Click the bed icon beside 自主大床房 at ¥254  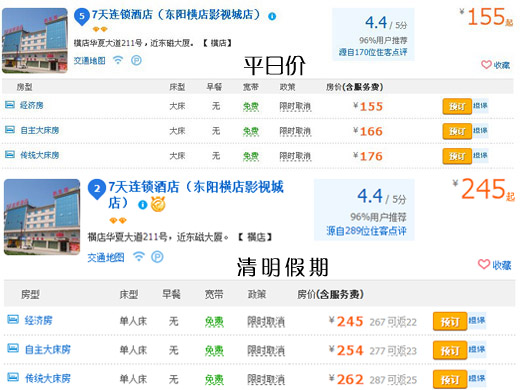pos(13,348)
